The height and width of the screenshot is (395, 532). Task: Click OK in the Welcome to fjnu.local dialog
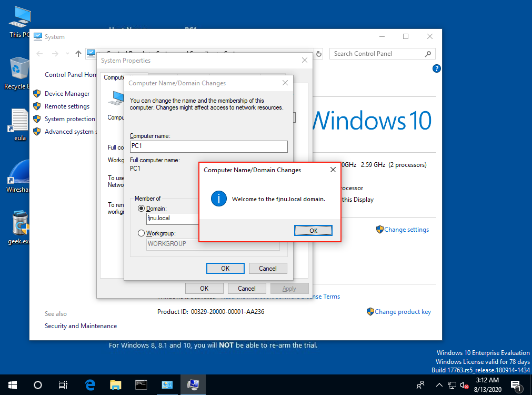313,231
